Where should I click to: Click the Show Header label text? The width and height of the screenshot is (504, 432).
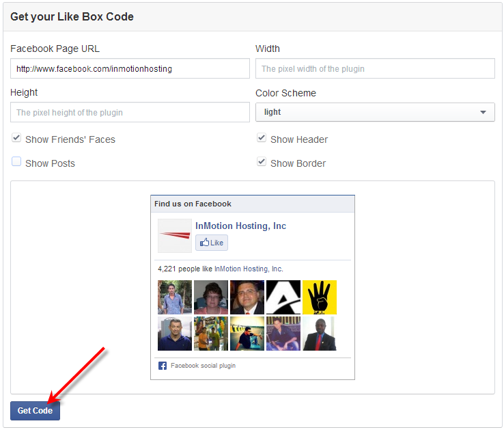coord(299,139)
